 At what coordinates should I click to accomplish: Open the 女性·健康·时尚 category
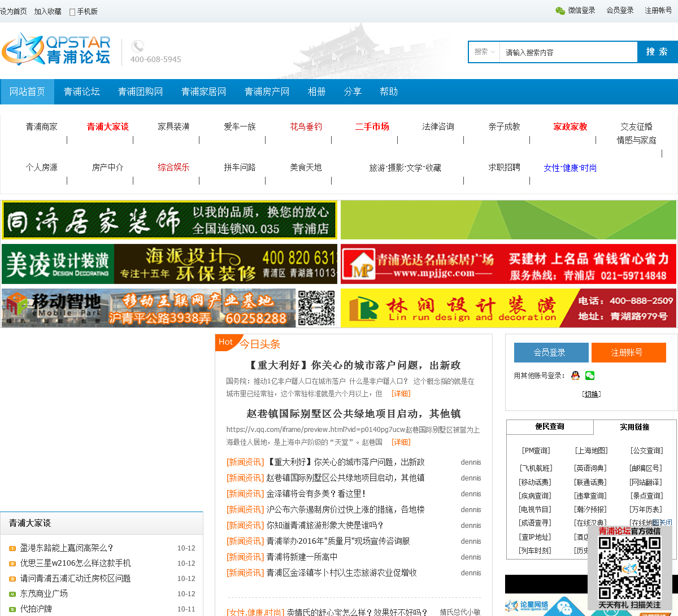[571, 168]
